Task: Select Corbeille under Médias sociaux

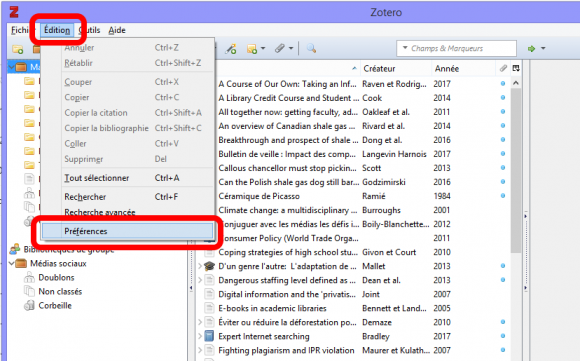Action: pos(55,306)
